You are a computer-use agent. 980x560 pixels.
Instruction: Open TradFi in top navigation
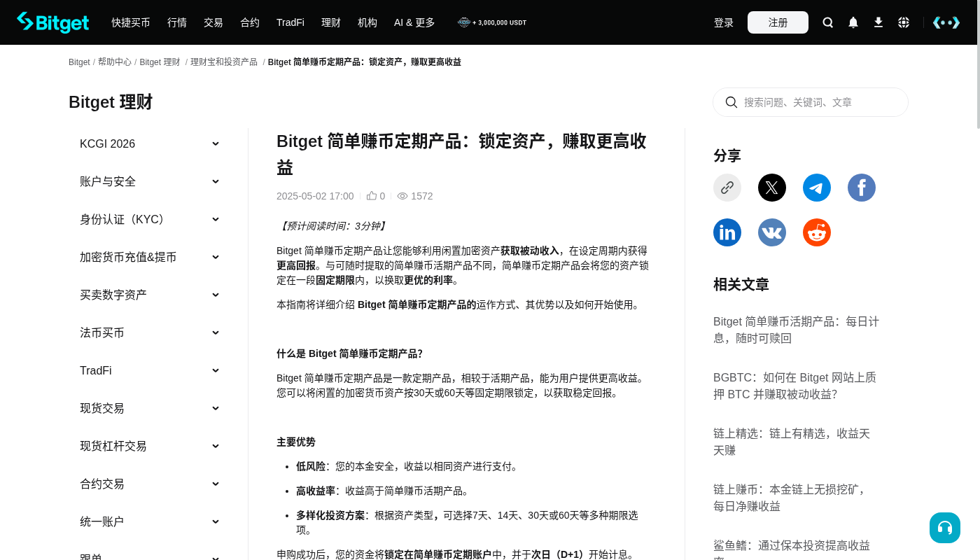coord(290,22)
